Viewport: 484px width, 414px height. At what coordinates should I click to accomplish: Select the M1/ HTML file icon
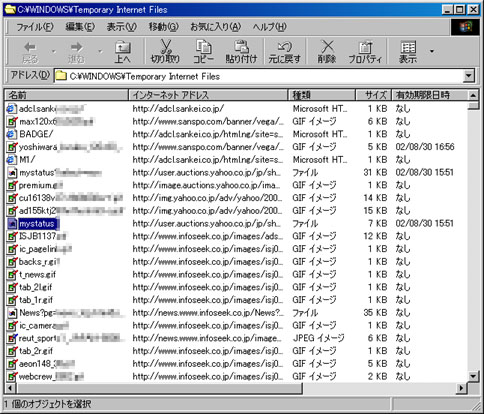click(x=12, y=160)
